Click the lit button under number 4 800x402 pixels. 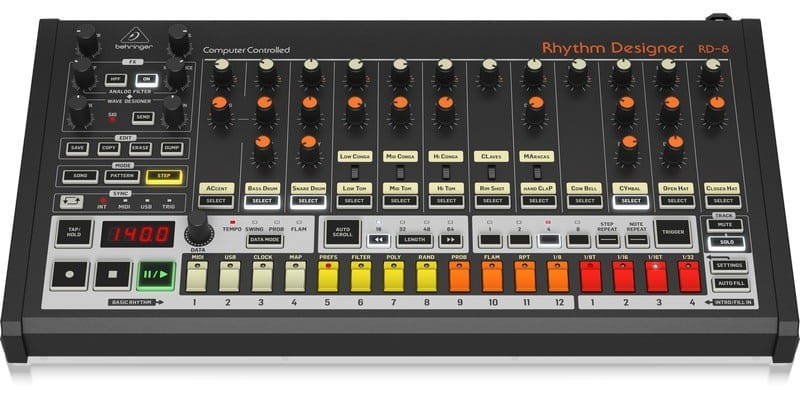(x=549, y=240)
